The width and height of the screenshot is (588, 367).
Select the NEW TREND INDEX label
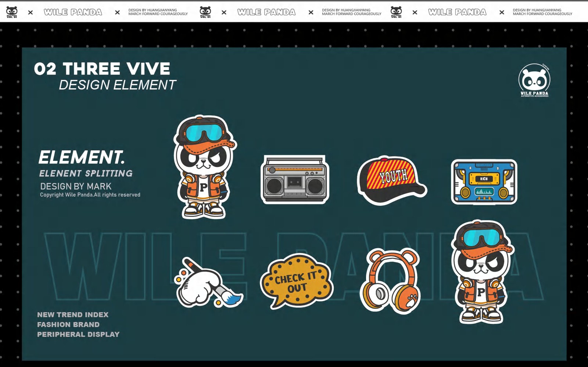(73, 315)
